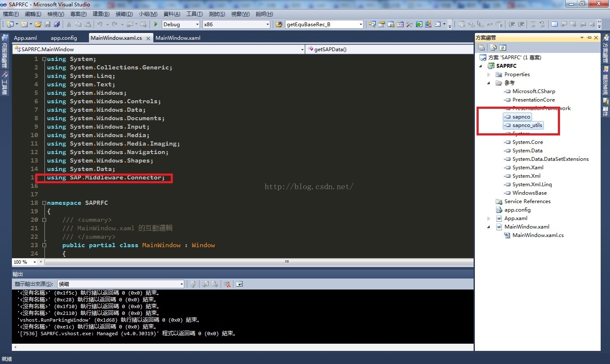Click the Cut scissors icon

click(69, 25)
